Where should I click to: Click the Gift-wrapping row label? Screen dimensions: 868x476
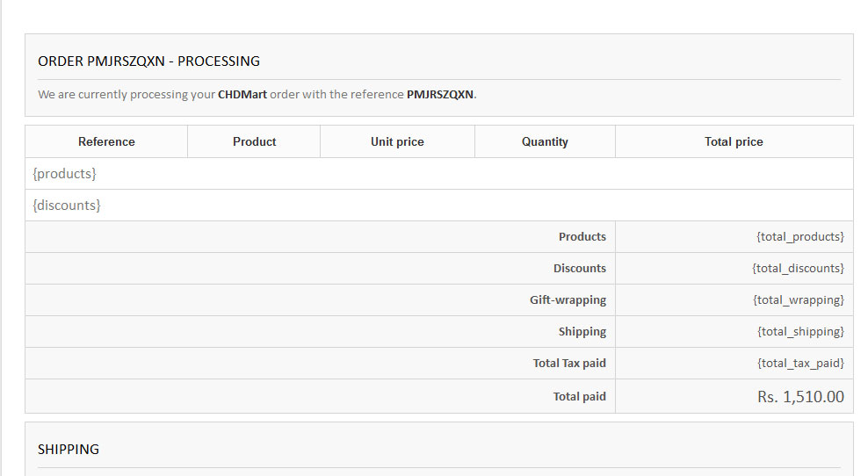568,300
